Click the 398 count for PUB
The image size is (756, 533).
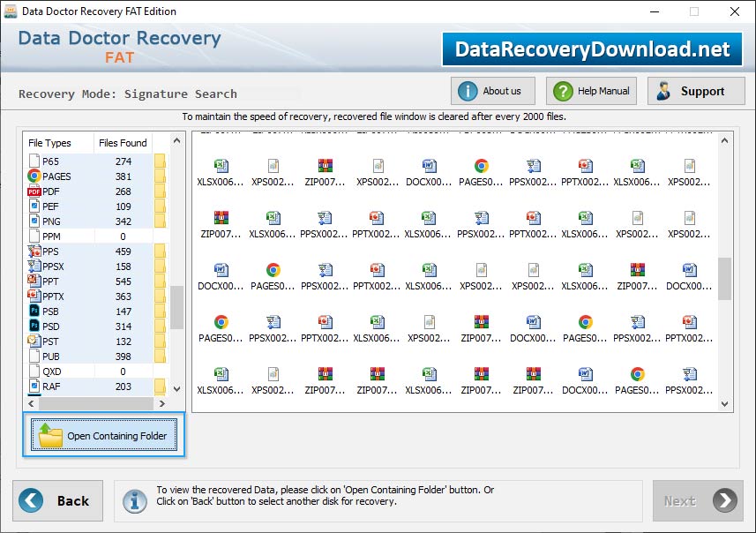pos(123,357)
